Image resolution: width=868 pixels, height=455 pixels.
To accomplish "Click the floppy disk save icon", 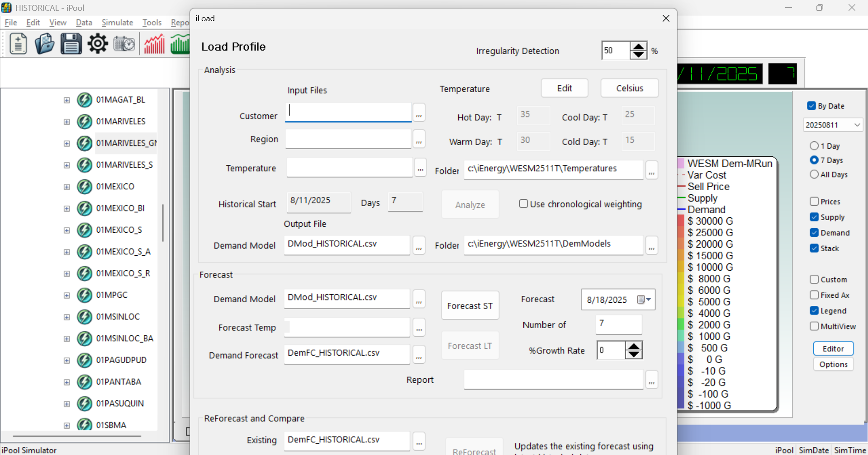I will click(71, 44).
